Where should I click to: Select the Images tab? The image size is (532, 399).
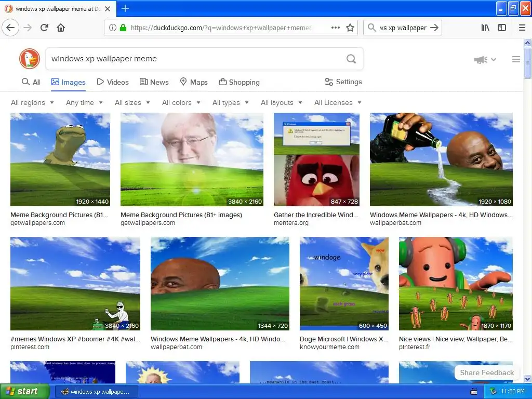[x=68, y=82]
